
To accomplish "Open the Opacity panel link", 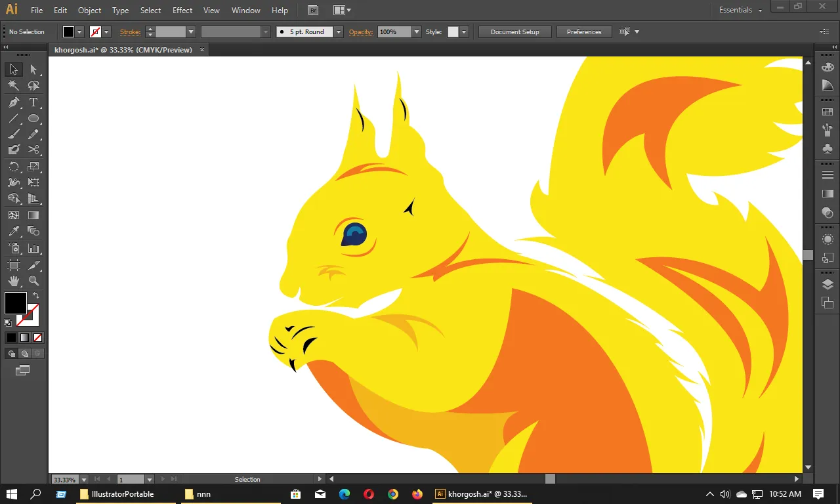I will [361, 31].
